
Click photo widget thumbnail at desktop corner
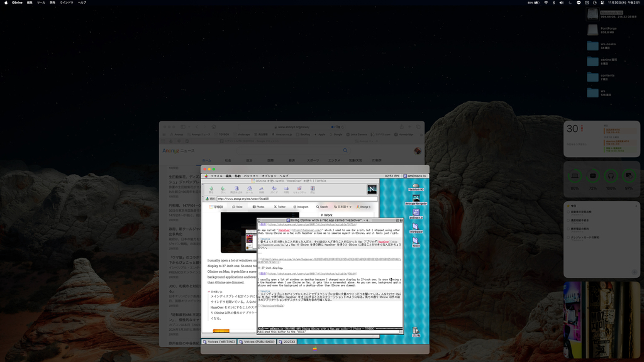pyautogui.click(x=602, y=320)
